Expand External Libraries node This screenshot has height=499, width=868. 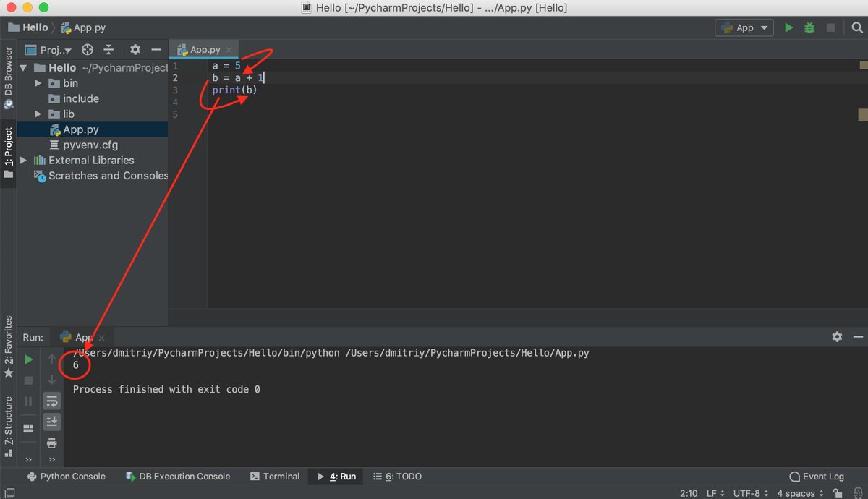point(24,161)
